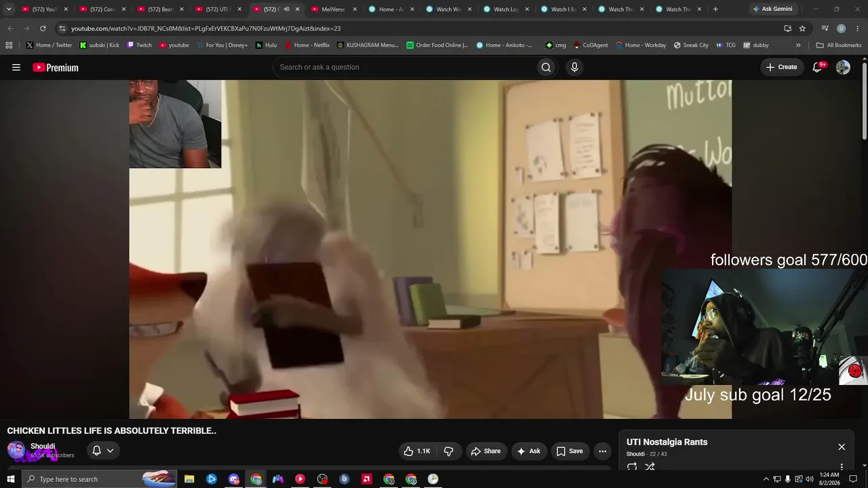The image size is (868, 488).
Task: Click the page vertical scrollbar
Action: [864, 102]
